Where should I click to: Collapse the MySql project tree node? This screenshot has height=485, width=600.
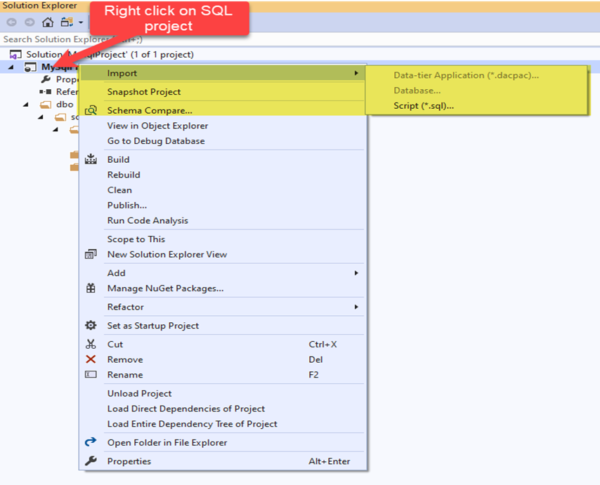click(x=11, y=67)
